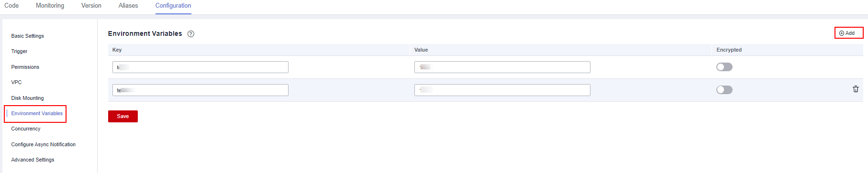Screen dimensions: 868x173
Task: Select the Configuration tab
Action: point(173,6)
